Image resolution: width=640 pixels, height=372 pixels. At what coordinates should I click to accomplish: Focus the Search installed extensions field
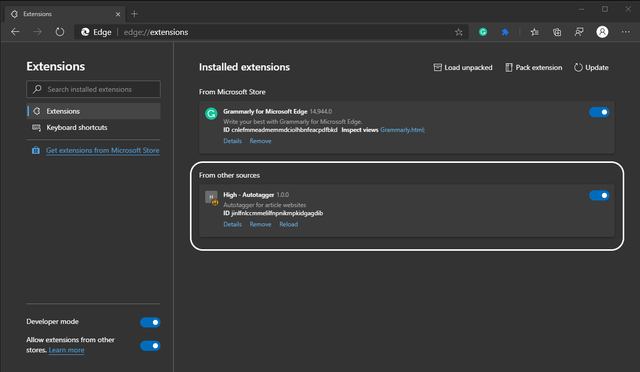[x=93, y=89]
